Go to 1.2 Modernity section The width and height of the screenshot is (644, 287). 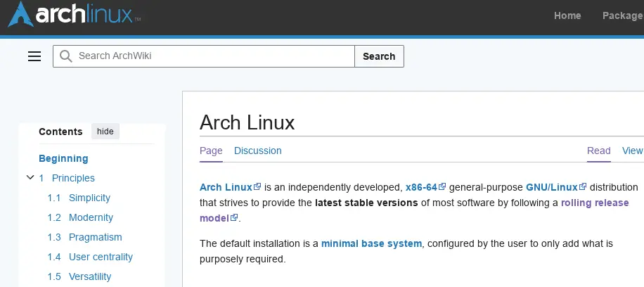80,217
